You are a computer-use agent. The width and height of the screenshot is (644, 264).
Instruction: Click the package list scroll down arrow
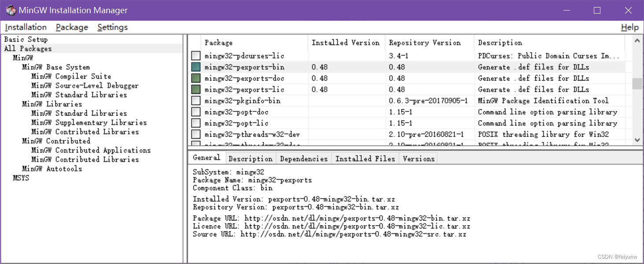click(637, 140)
